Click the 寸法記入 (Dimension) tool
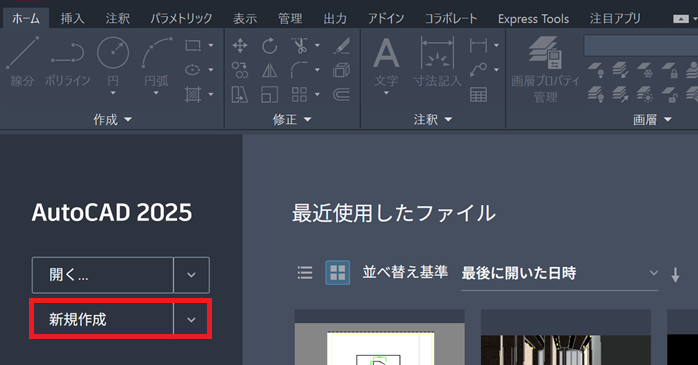The image size is (698, 365). (x=438, y=61)
